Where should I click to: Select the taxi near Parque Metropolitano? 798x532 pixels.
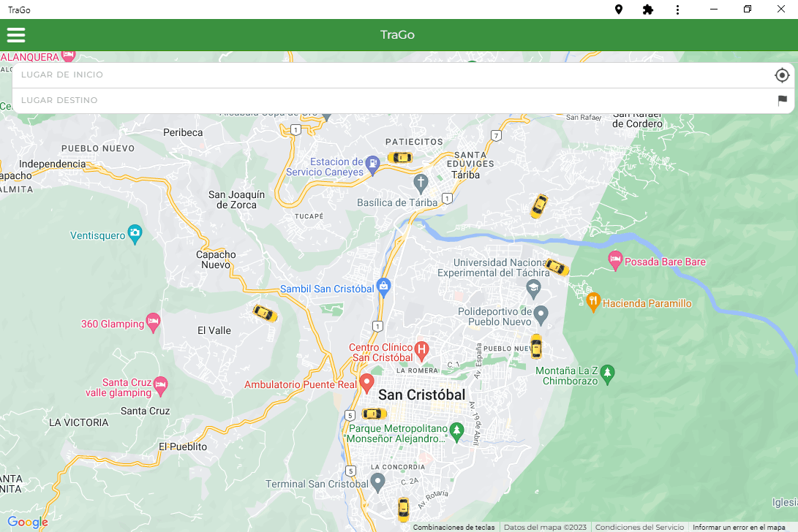point(374,414)
